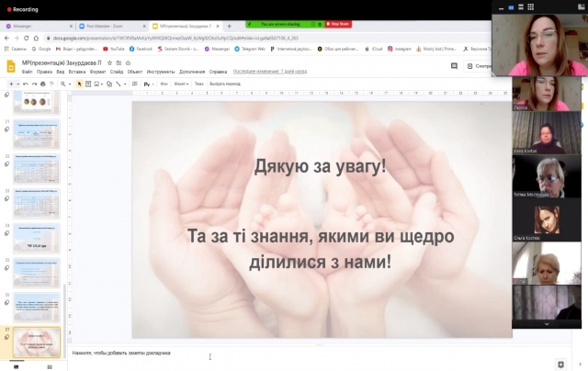Click the 'Тема' theme button
The height and width of the screenshot is (371, 588).
point(199,84)
